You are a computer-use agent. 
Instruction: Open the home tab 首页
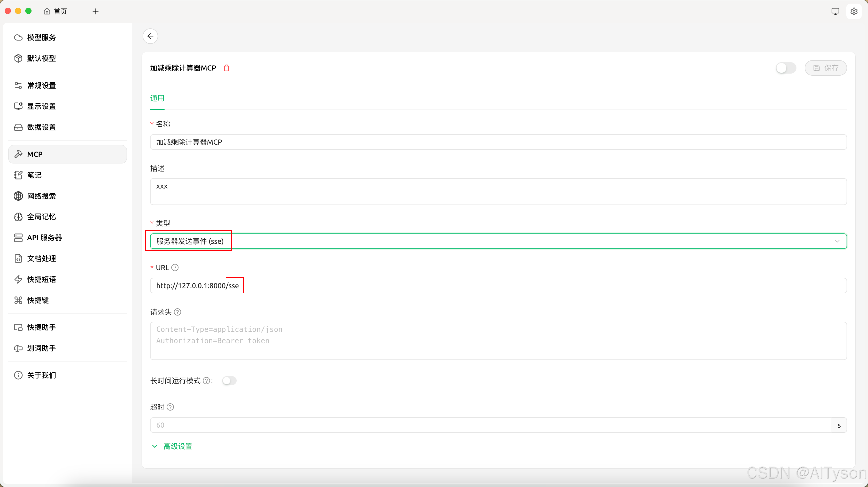coord(56,11)
